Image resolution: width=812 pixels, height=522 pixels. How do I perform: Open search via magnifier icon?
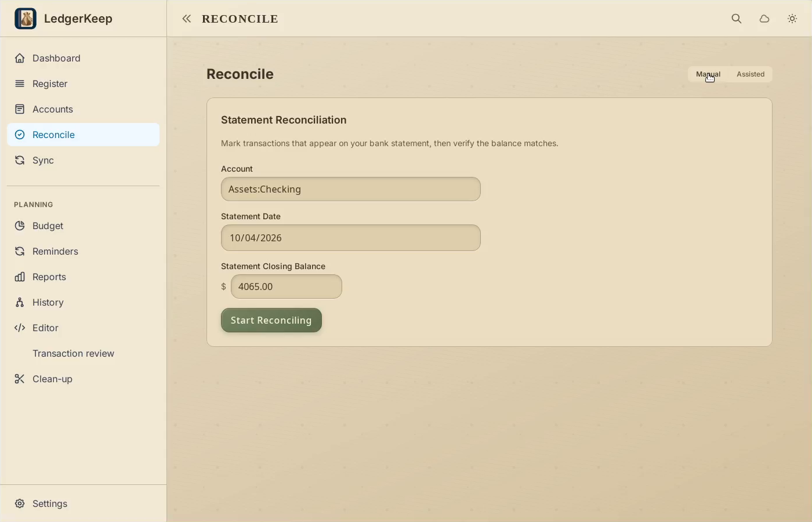click(x=737, y=19)
